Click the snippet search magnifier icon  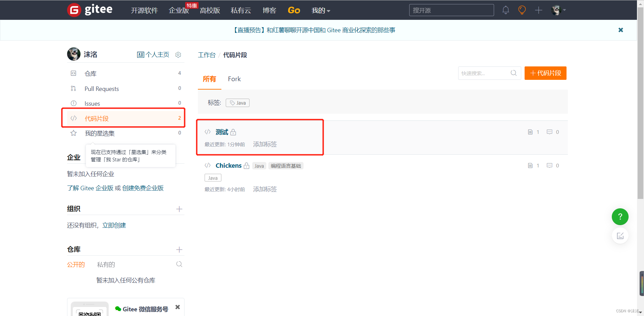pos(514,73)
